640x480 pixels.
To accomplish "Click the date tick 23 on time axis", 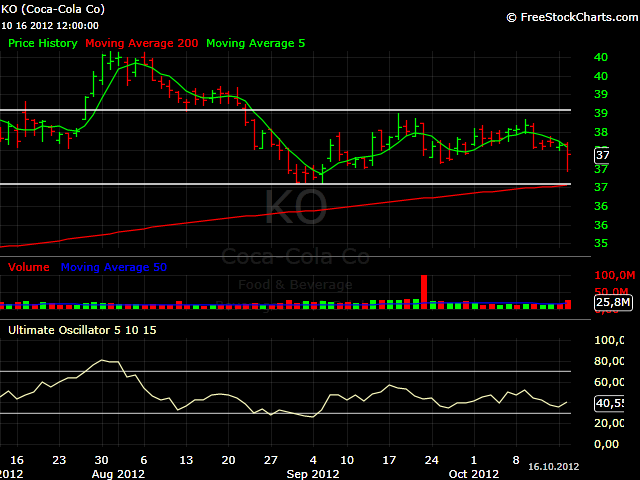I will [x=59, y=460].
